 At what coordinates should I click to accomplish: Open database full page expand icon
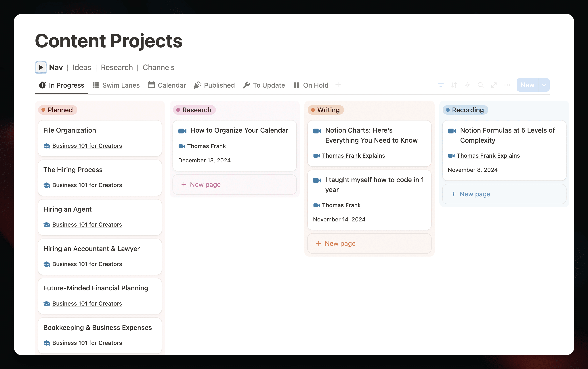(x=494, y=85)
